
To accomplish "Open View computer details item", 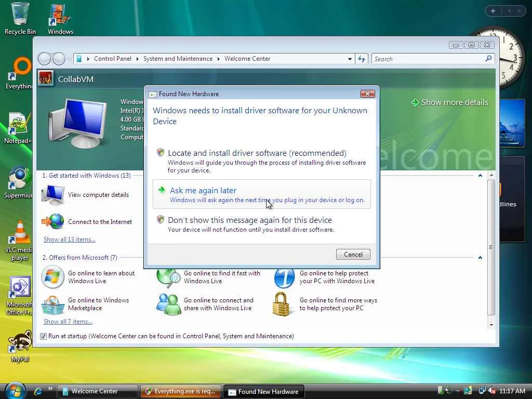I will [86, 195].
